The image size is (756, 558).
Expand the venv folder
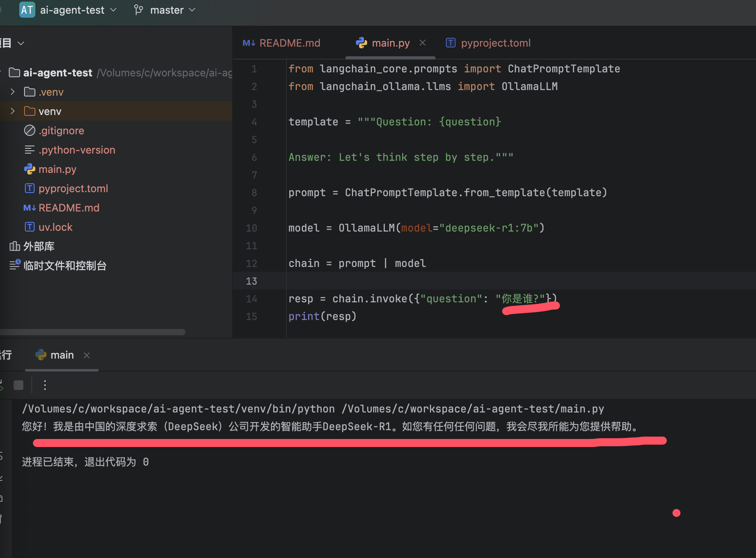12,111
